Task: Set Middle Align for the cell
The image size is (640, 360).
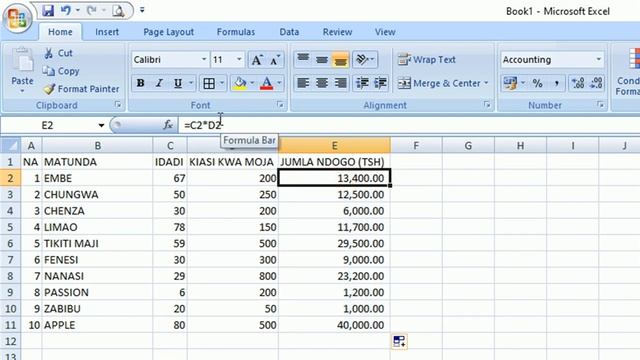Action: (322, 60)
